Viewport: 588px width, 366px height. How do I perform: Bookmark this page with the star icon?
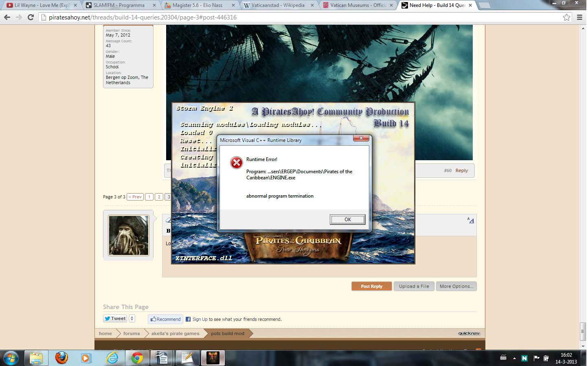click(566, 17)
